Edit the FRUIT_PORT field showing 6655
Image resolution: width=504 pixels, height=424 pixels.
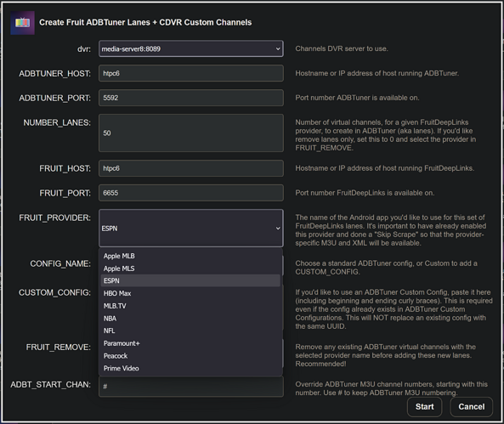tap(191, 193)
